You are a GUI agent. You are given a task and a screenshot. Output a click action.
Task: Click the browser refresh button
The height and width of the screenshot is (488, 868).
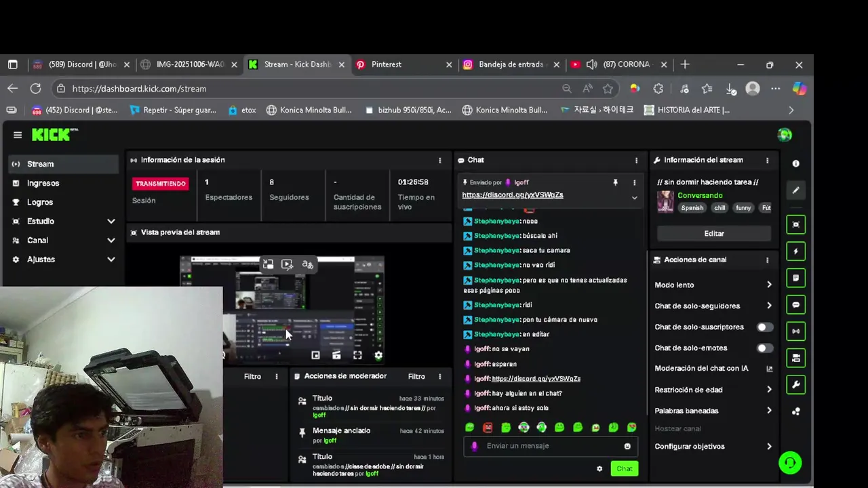[35, 88]
